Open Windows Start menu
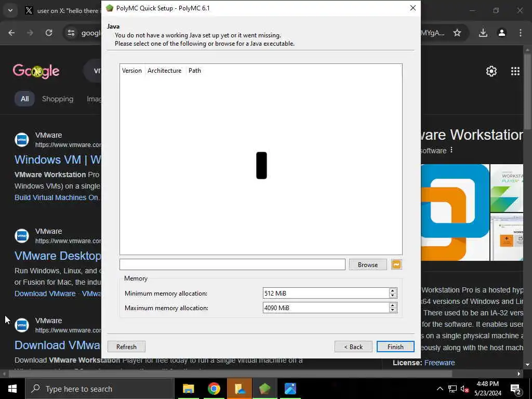This screenshot has width=532, height=399. point(12,389)
